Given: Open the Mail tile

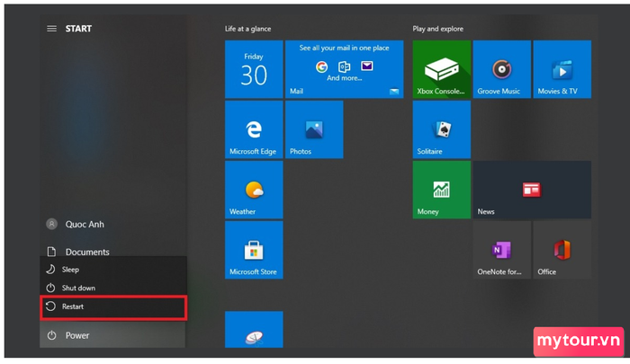Looking at the screenshot, I should pyautogui.click(x=345, y=69).
